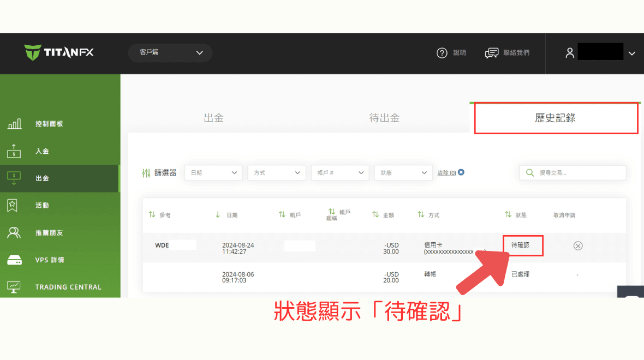
Task: Open 推薦朋友 refer-a-friend sidebar item
Action: 49,233
